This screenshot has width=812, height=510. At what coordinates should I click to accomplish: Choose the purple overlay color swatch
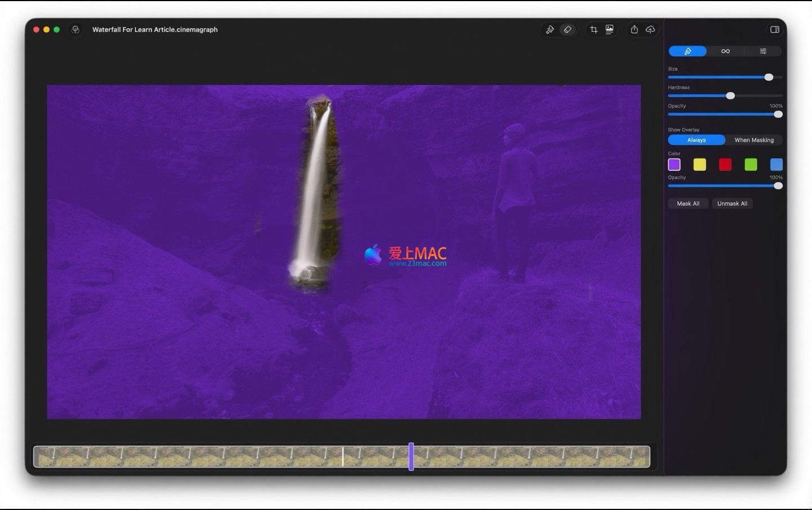[674, 164]
